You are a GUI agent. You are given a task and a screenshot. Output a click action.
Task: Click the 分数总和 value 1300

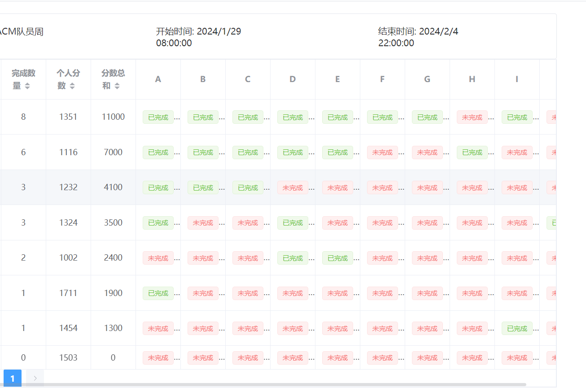point(113,328)
